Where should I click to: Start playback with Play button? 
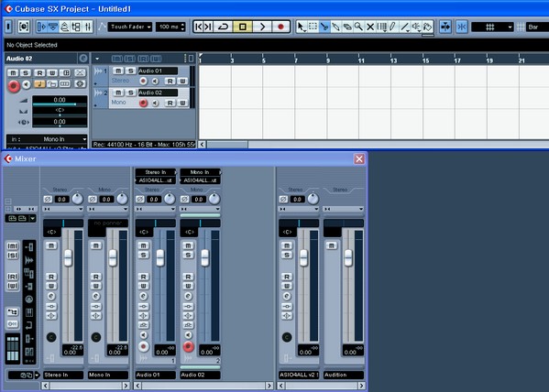262,27
